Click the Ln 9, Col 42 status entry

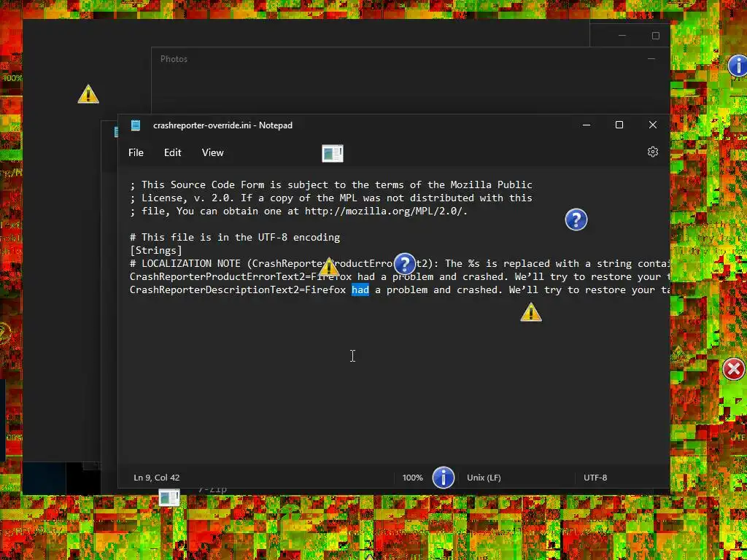pos(157,477)
